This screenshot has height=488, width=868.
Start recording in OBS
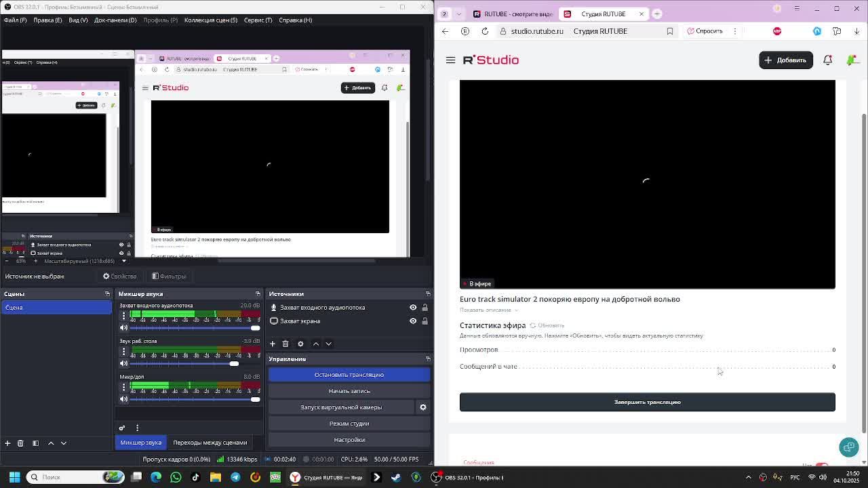[x=349, y=391]
